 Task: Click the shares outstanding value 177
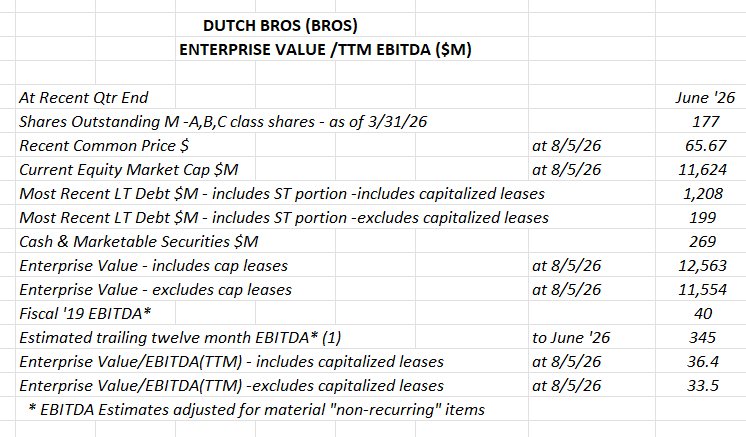[705, 122]
